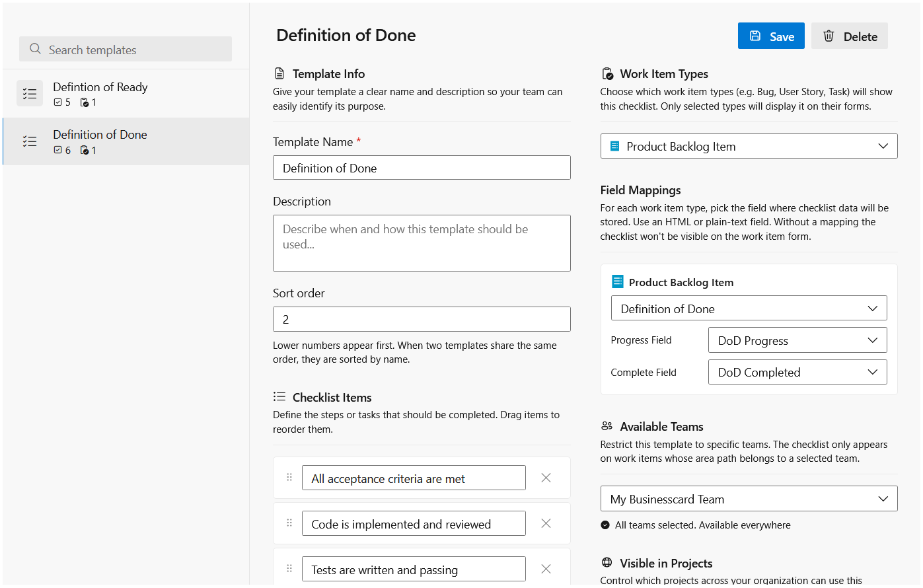This screenshot has height=588, width=923.
Task: Click the Progress Field label
Action: click(x=641, y=340)
